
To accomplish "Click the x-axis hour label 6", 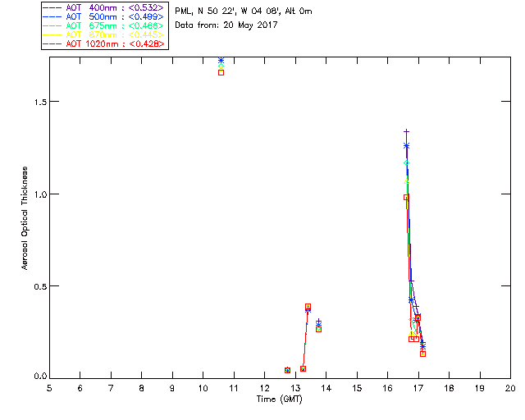I will click(80, 388).
